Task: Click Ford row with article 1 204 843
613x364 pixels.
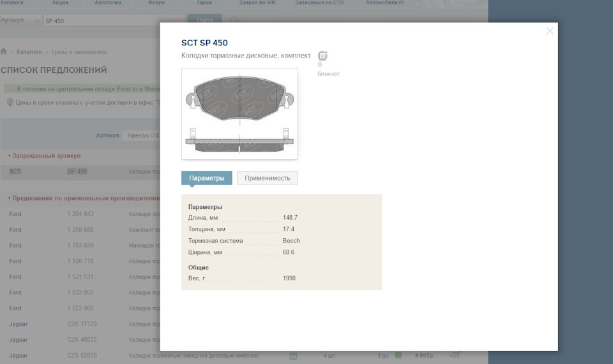Action: (80, 214)
